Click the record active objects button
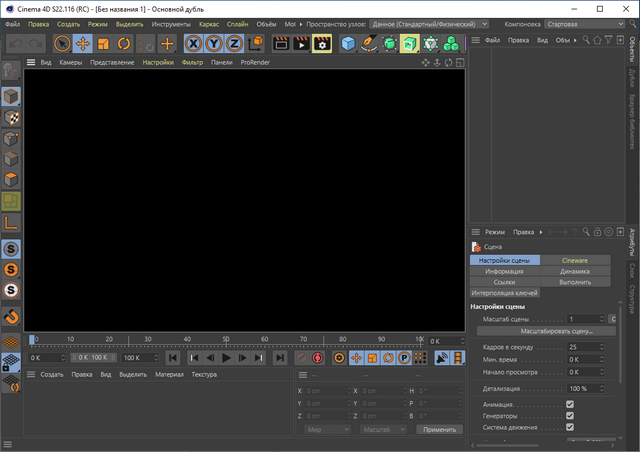 pyautogui.click(x=301, y=358)
